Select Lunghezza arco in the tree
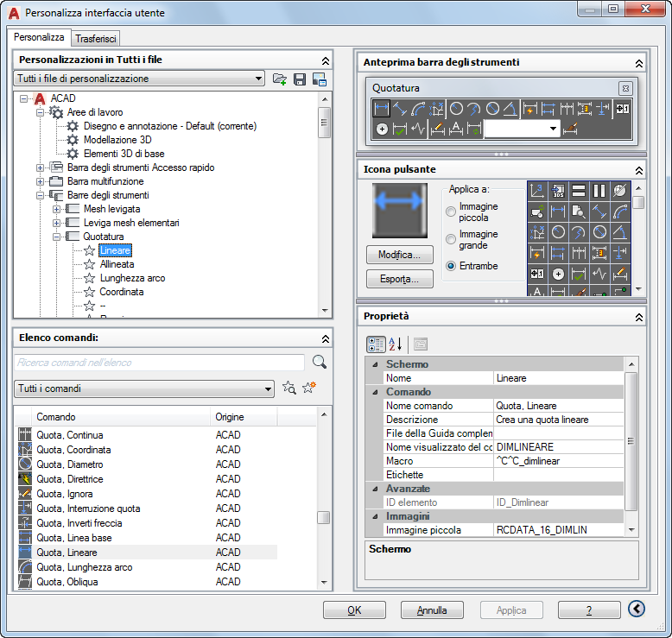Viewport: 672px width, 638px height. pyautogui.click(x=132, y=278)
